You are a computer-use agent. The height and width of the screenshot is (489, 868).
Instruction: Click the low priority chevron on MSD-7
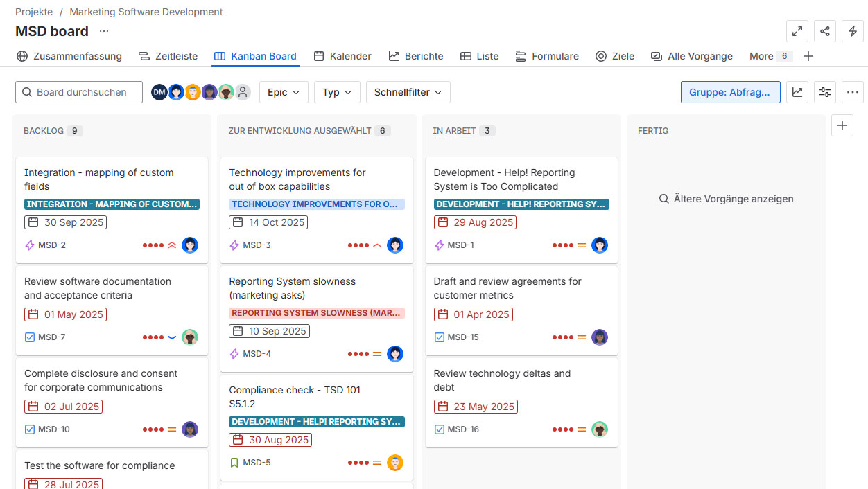pyautogui.click(x=172, y=337)
